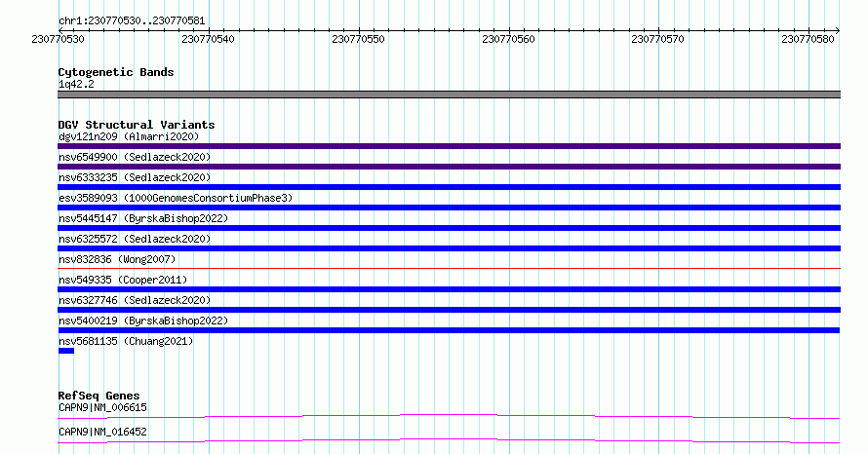Click the chr1:230770530..230770581 region label
The image size is (868, 454).
[x=132, y=21]
